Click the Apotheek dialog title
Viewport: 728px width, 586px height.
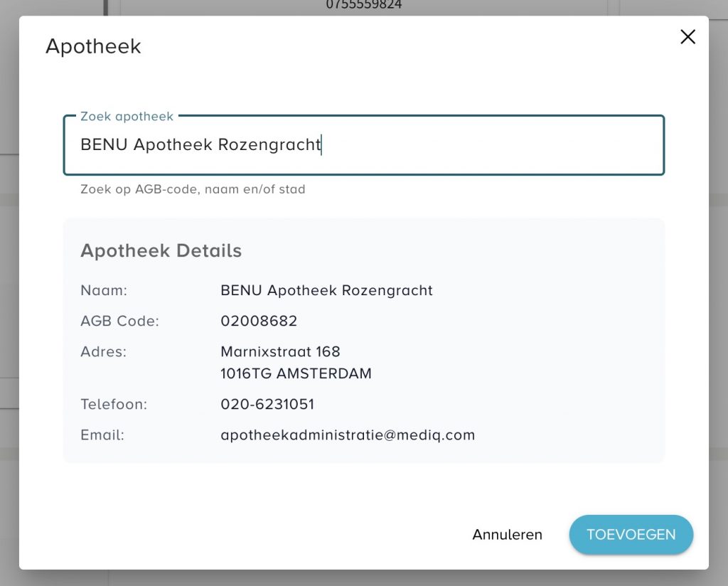point(93,47)
